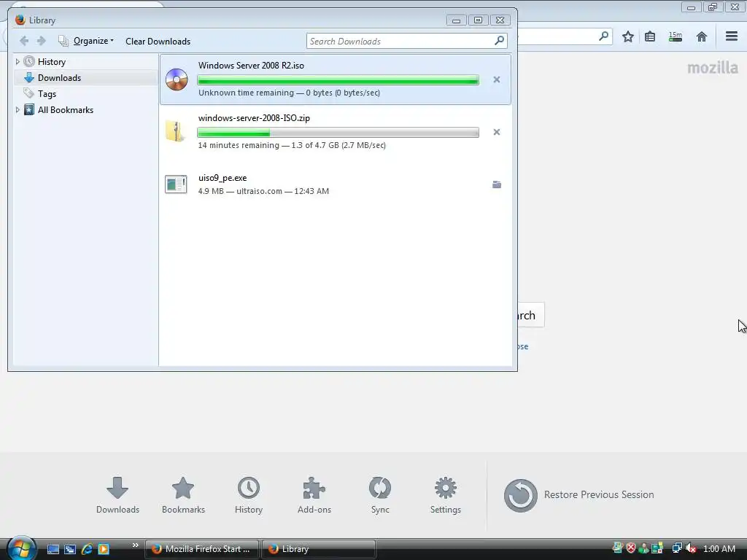This screenshot has width=747, height=560.
Task: Select the text 'windows-server-2008-ISO.zip'
Action: click(x=254, y=118)
